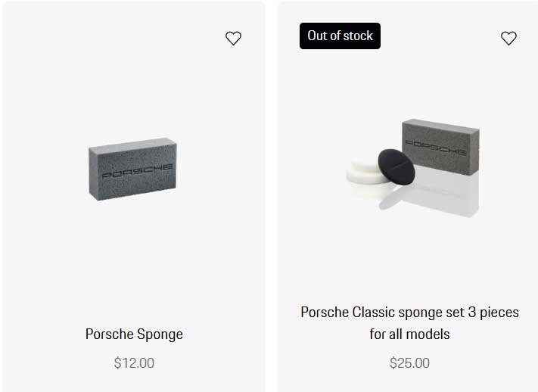538x392 pixels.
Task: Open the Porsche Classic sponge set title link
Action: click(x=409, y=312)
